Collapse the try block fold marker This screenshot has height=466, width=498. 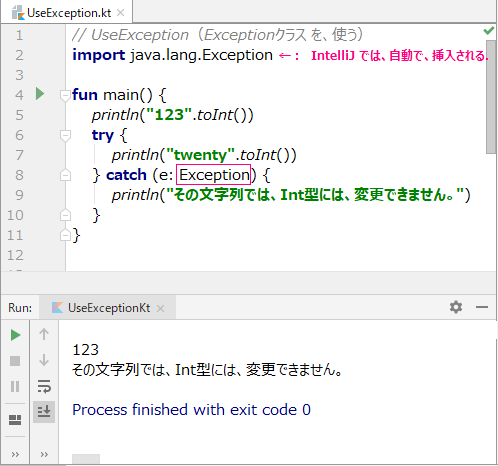[65, 135]
